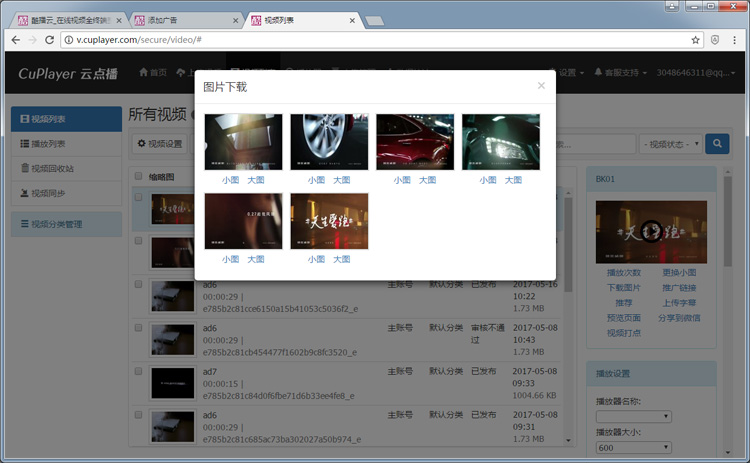Image resolution: width=750 pixels, height=463 pixels.
Task: Click 大图 link under the wheel image
Action: tap(342, 180)
